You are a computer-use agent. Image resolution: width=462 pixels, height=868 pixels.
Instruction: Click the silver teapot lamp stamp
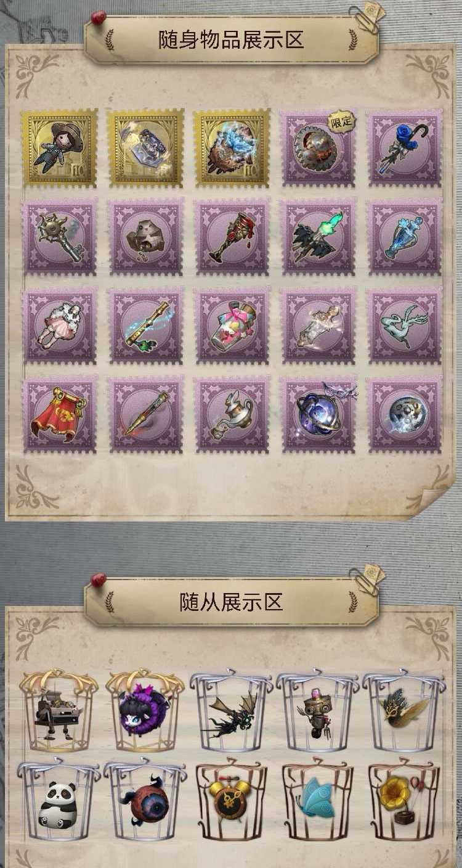click(232, 414)
